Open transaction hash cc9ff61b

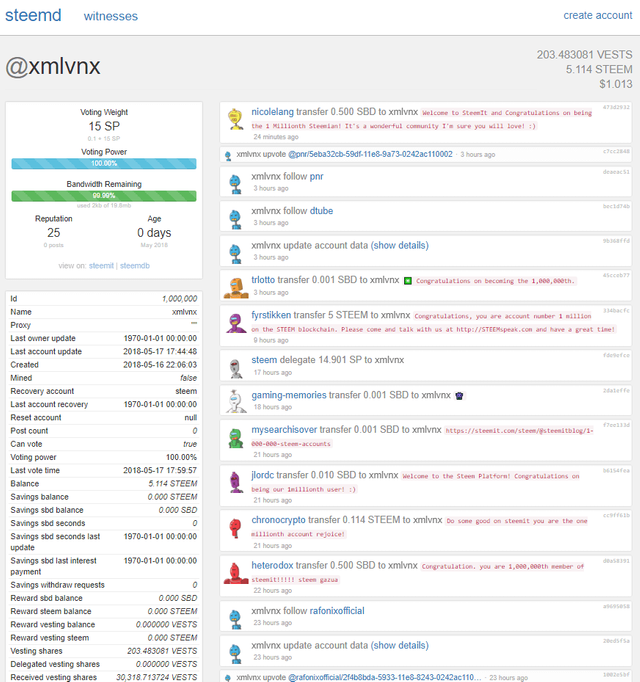(x=616, y=515)
